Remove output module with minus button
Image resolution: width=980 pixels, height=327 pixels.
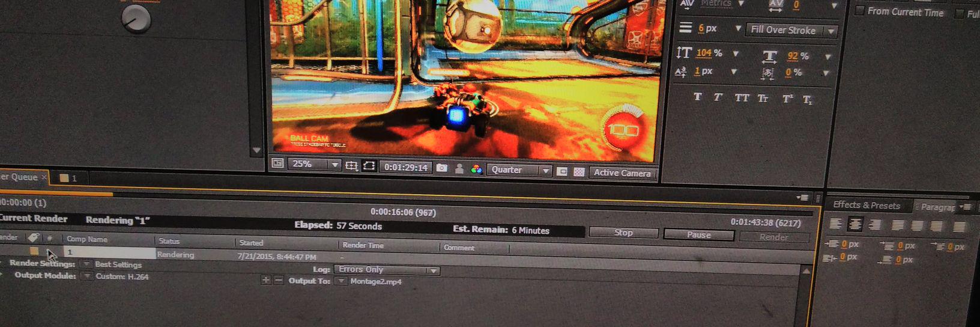click(x=278, y=280)
